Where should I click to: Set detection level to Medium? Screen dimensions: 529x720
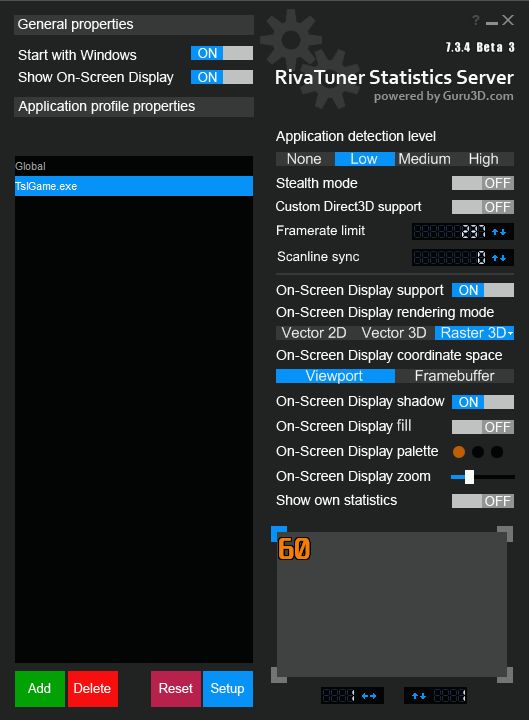tap(424, 159)
